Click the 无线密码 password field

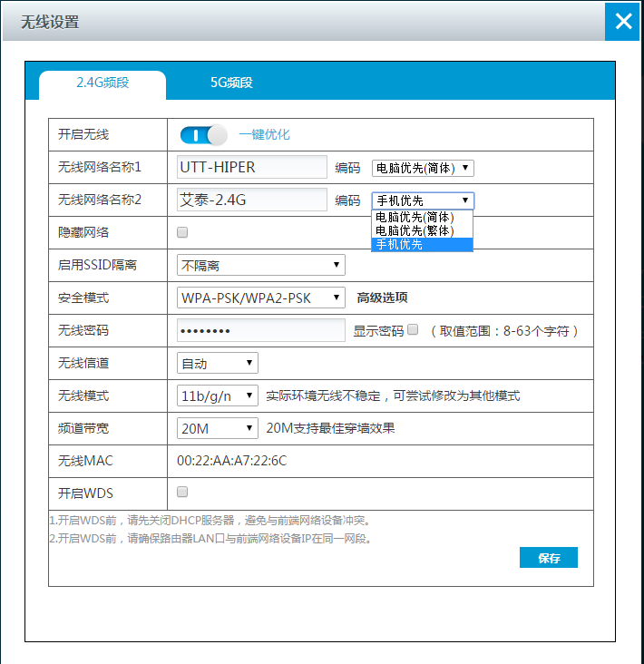(260, 330)
